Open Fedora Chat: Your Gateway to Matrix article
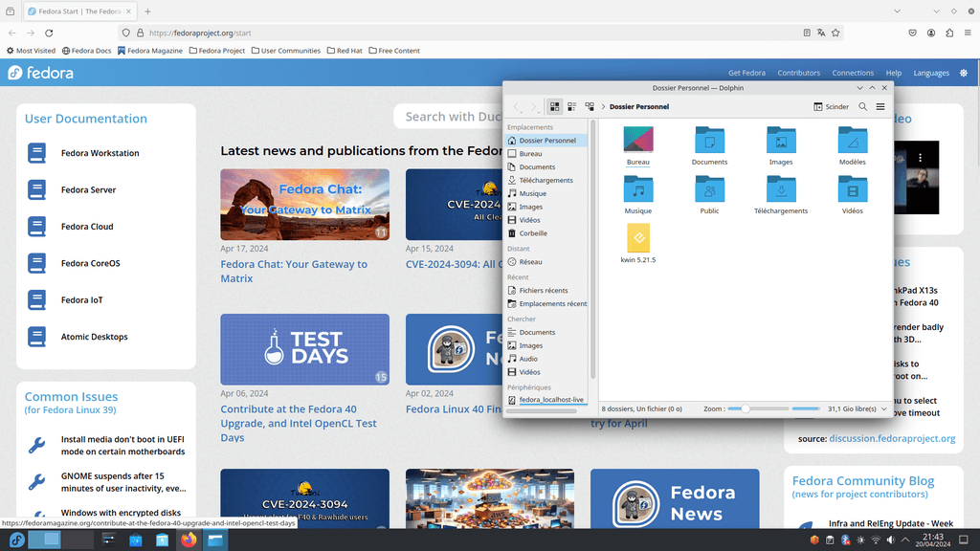Viewport: 980px width, 551px height. 294,271
